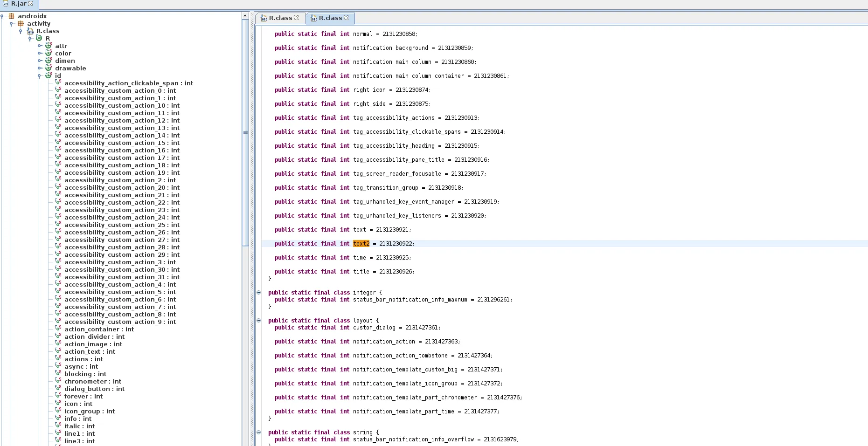Click the class icon next to attr
Image resolution: width=868 pixels, height=446 pixels.
pyautogui.click(x=49, y=46)
